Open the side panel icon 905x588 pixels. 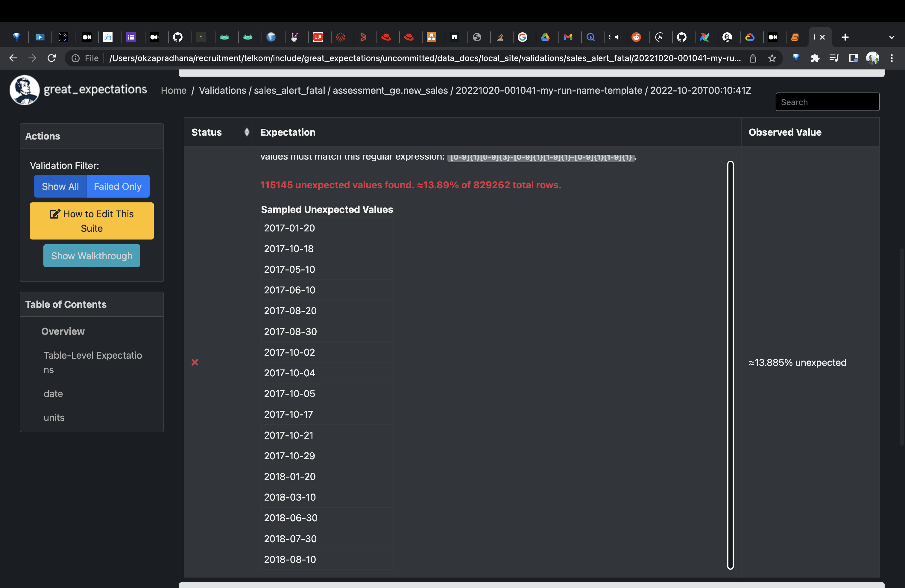click(x=853, y=58)
